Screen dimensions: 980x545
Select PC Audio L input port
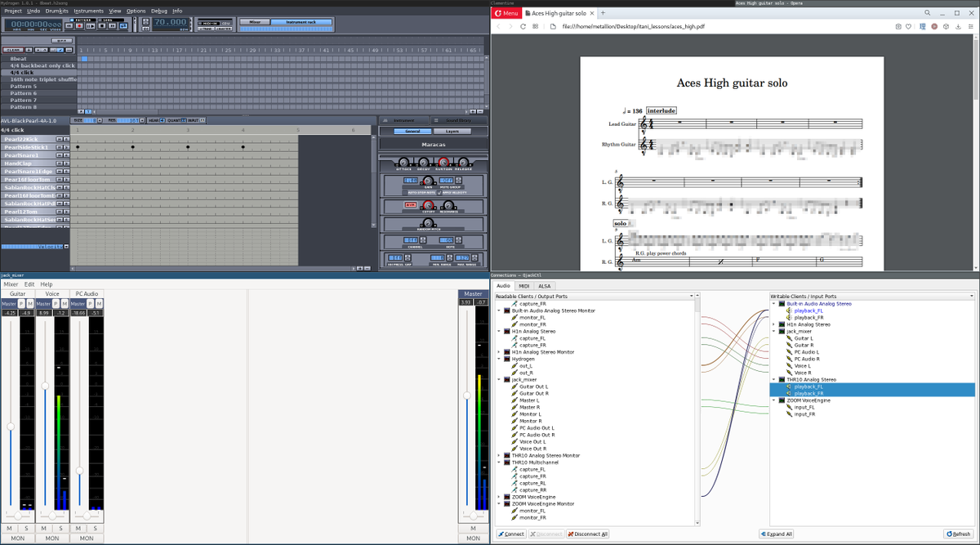click(x=807, y=352)
